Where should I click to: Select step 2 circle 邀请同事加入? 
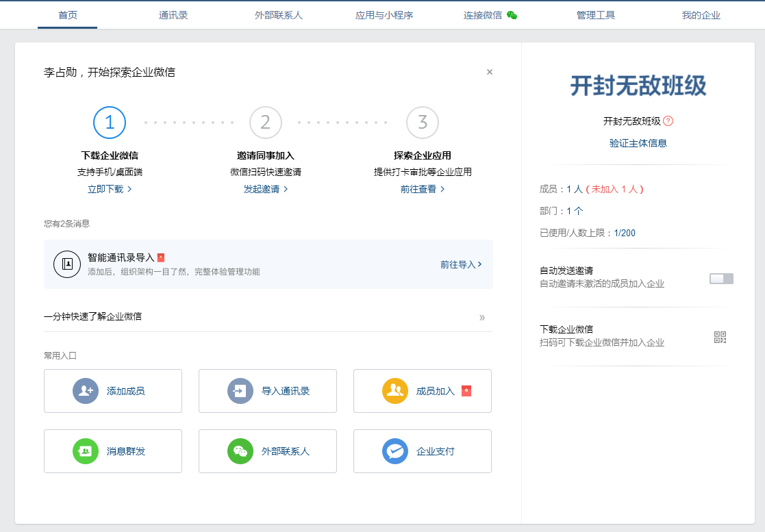[266, 123]
